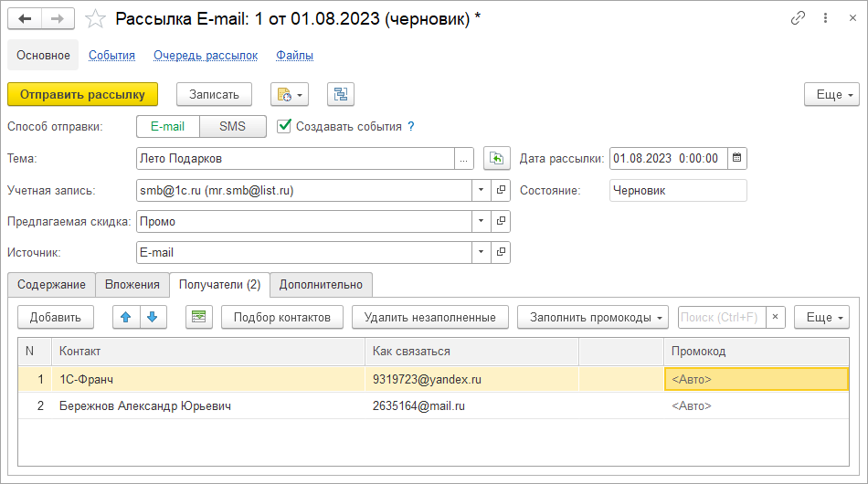Expand the Учетная запись dropdown
The image size is (868, 484).
click(x=482, y=190)
